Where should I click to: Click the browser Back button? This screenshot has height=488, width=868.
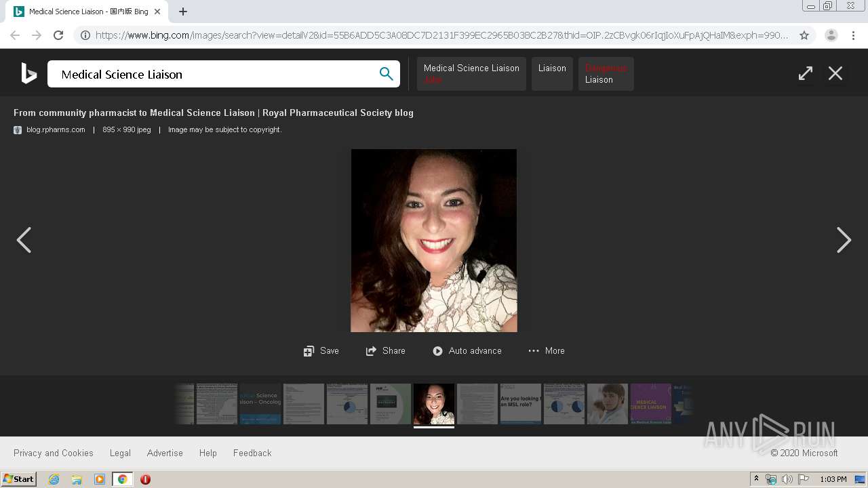15,35
